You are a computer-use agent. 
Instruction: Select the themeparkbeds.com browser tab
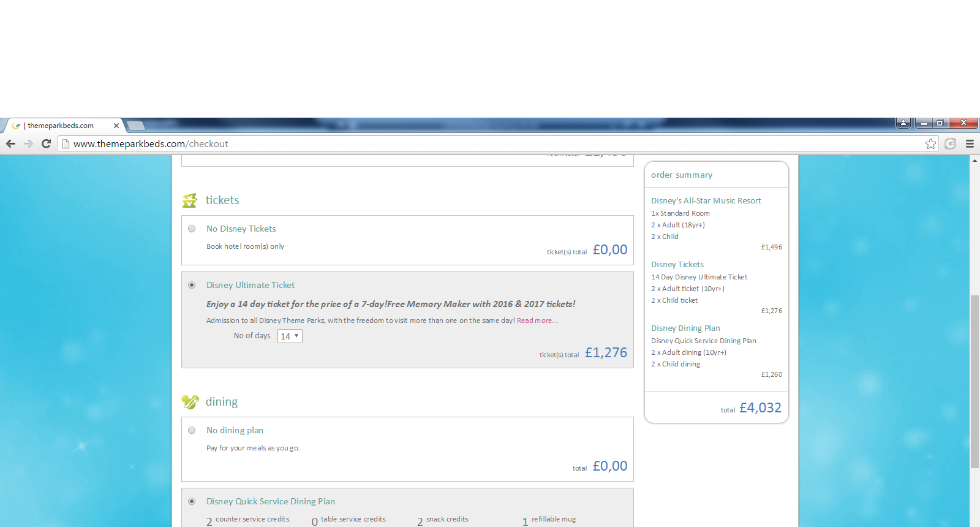pos(64,126)
